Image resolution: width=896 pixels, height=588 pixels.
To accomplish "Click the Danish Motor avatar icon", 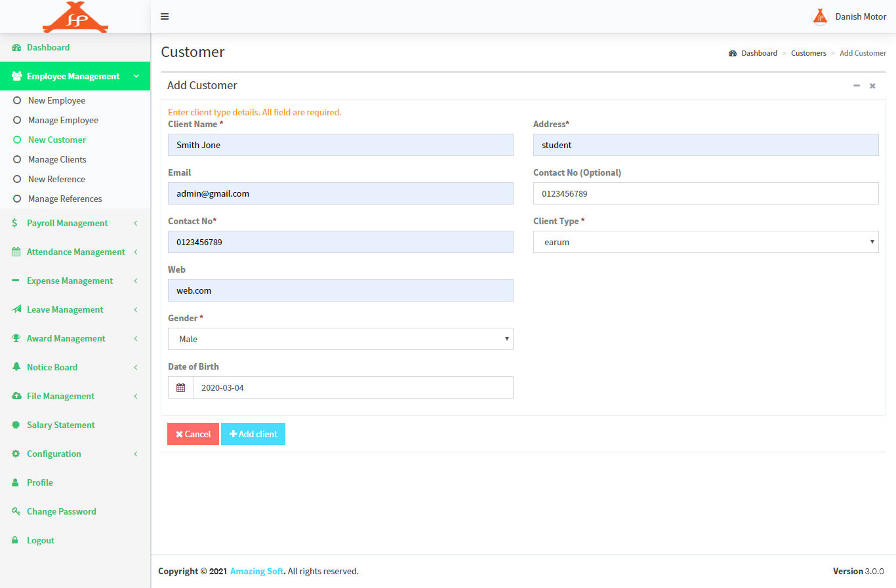I will tap(819, 16).
